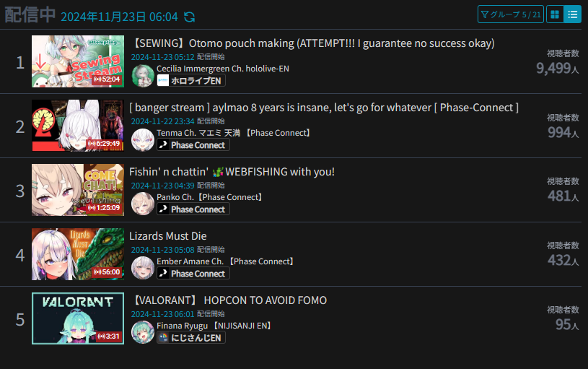The image size is (588, 369).
Task: Select the にじさんじEN group tag
Action: (191, 338)
